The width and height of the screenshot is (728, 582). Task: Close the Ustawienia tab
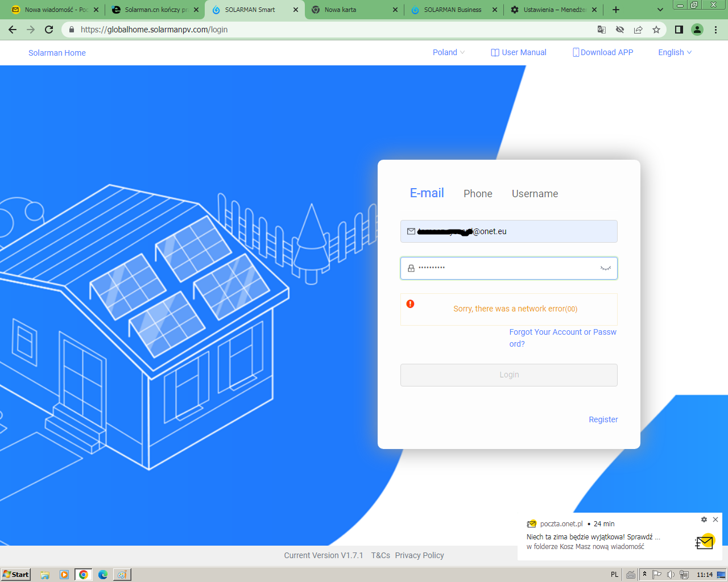click(594, 10)
